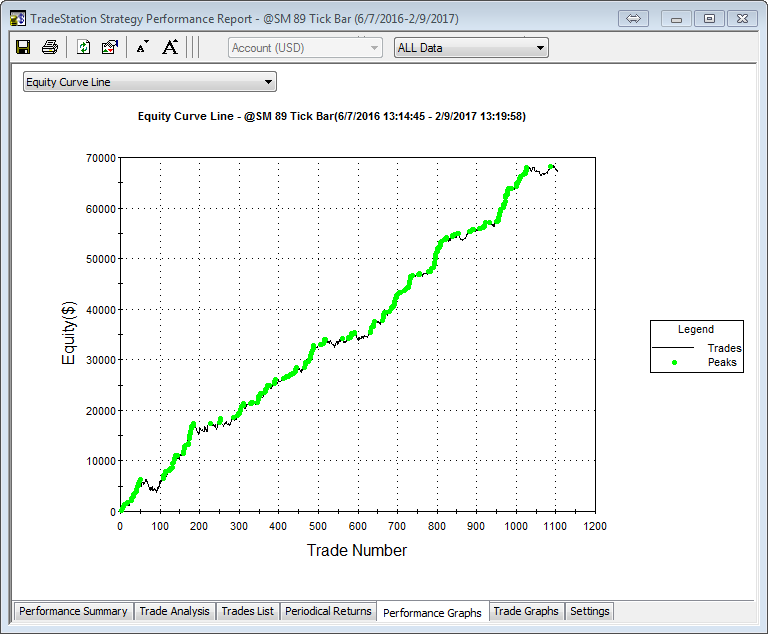Click the TradeStation title bar app icon

(17, 18)
